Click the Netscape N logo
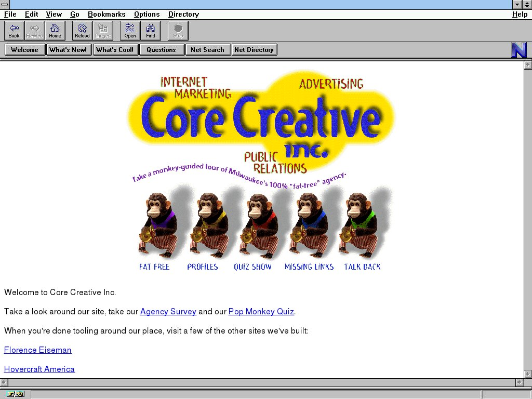 click(519, 50)
